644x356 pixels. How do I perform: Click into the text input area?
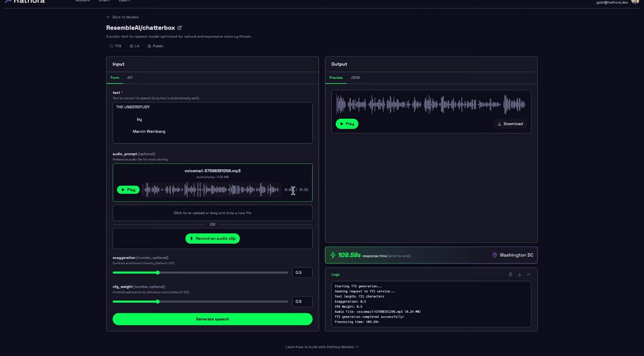(213, 123)
